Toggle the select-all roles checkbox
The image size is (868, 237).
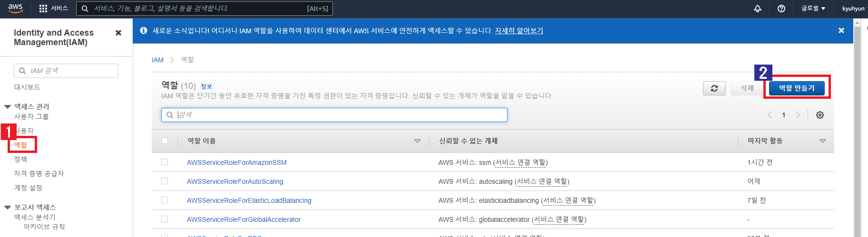[x=165, y=141]
